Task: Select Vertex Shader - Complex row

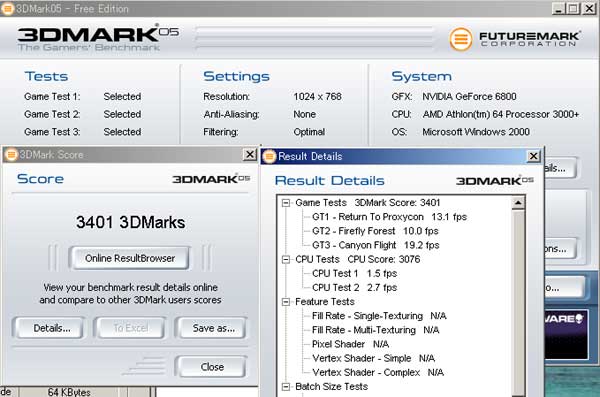Action: (378, 373)
